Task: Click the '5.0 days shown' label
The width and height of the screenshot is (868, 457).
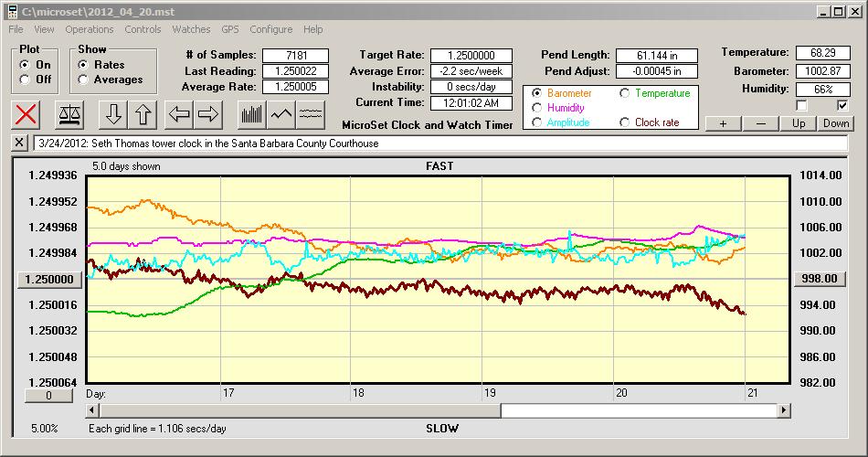Action: point(126,166)
